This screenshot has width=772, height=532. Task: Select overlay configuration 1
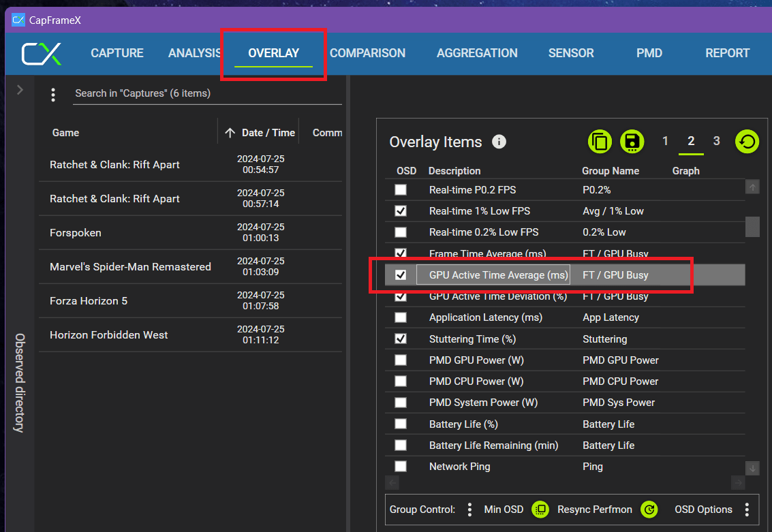click(x=665, y=141)
